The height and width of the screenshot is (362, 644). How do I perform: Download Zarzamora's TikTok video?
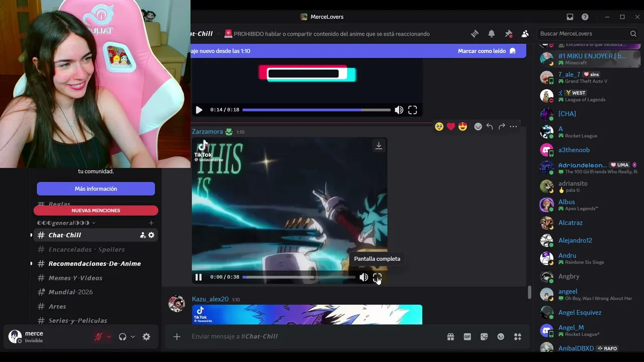[379, 146]
